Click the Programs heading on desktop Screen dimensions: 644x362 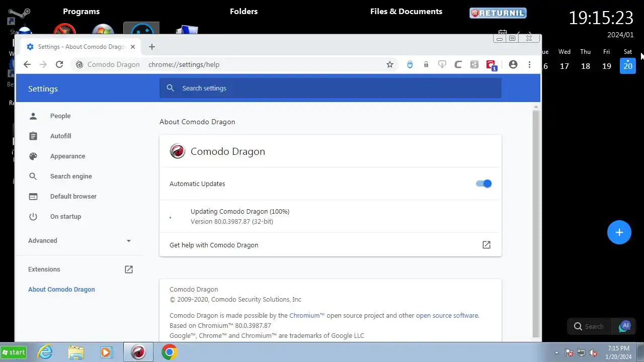coord(82,12)
